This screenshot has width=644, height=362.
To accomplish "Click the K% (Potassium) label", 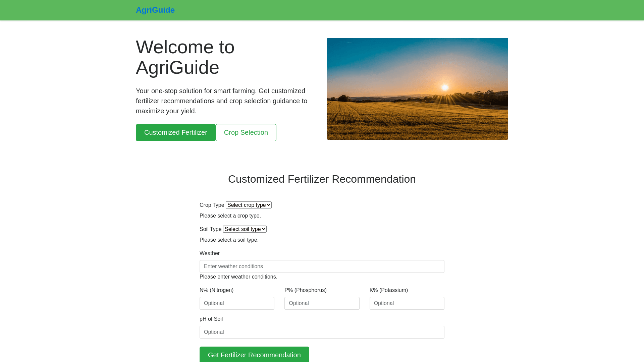I will click(388, 290).
